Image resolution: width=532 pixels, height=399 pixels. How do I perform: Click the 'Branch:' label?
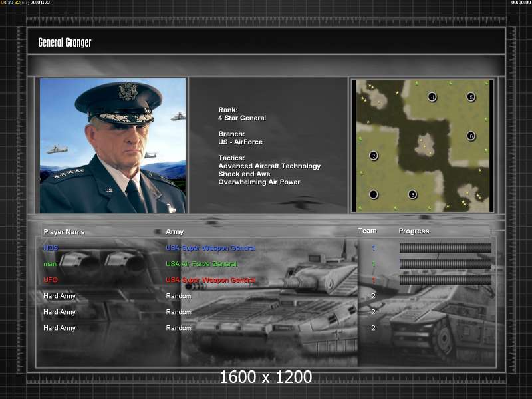231,134
